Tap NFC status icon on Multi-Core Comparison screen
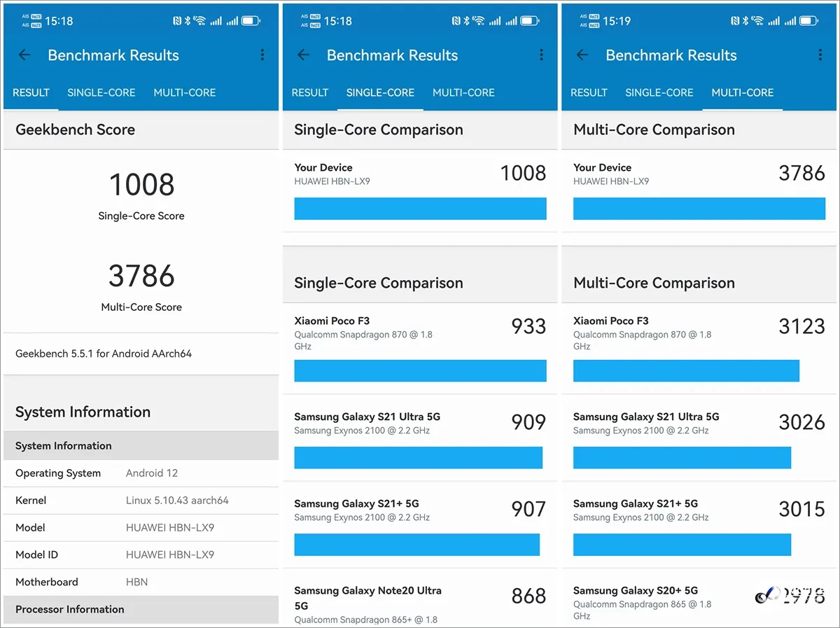840x628 pixels. 735,21
